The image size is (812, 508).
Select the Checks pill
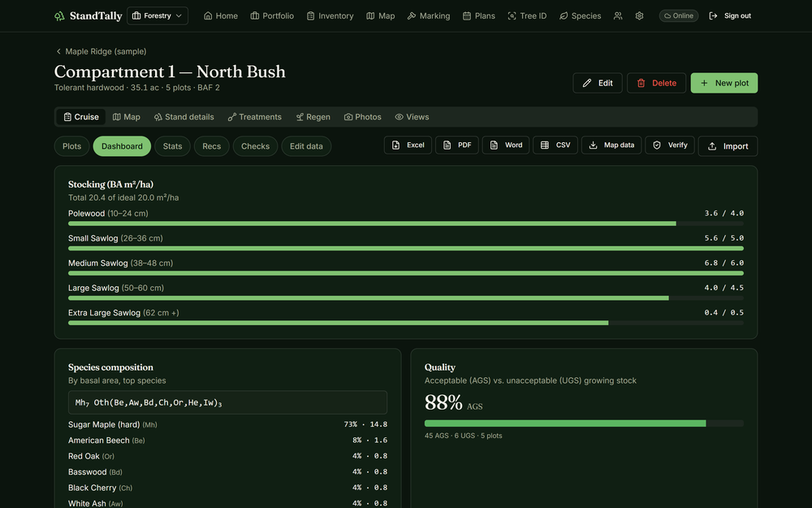tap(255, 146)
